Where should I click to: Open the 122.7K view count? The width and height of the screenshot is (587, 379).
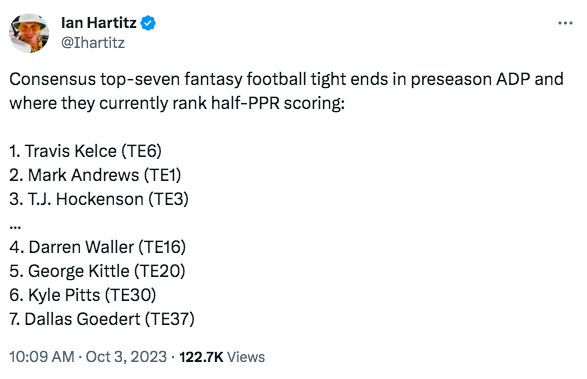(201, 357)
